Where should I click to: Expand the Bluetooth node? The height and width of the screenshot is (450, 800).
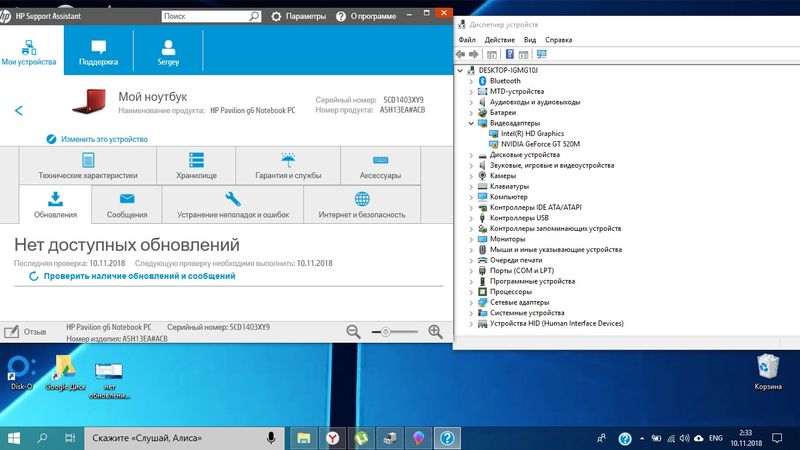point(471,81)
